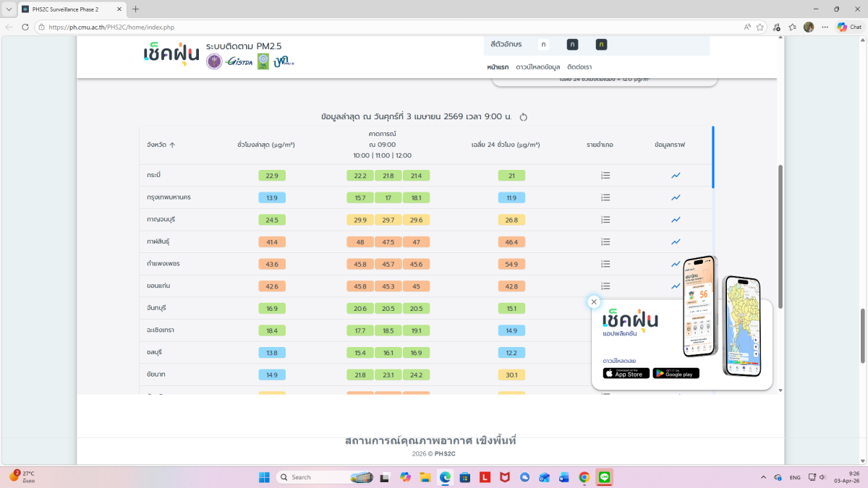Go to ดาวน์โหลดข้อมูล menu
Viewport: 868px width, 488px height.
point(537,67)
